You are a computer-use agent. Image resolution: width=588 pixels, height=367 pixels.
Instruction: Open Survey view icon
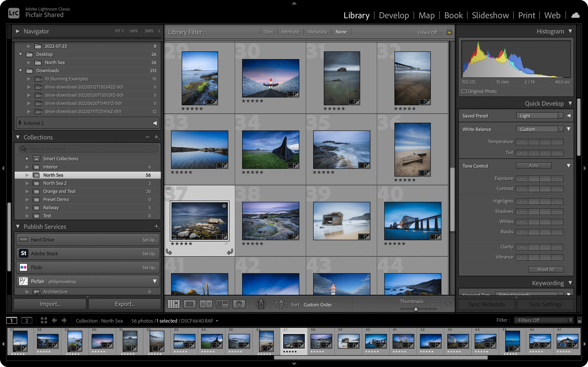[222, 304]
